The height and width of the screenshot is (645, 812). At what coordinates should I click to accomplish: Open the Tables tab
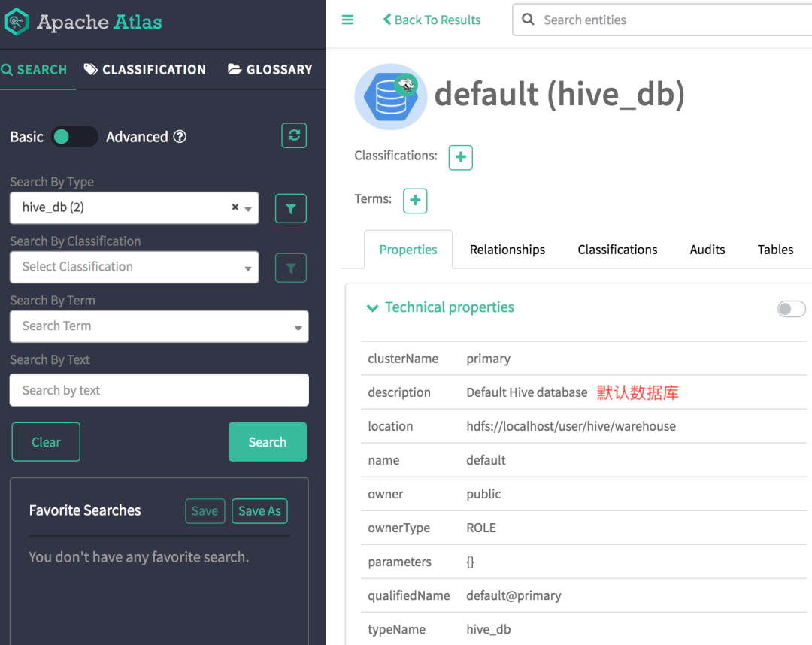(774, 250)
